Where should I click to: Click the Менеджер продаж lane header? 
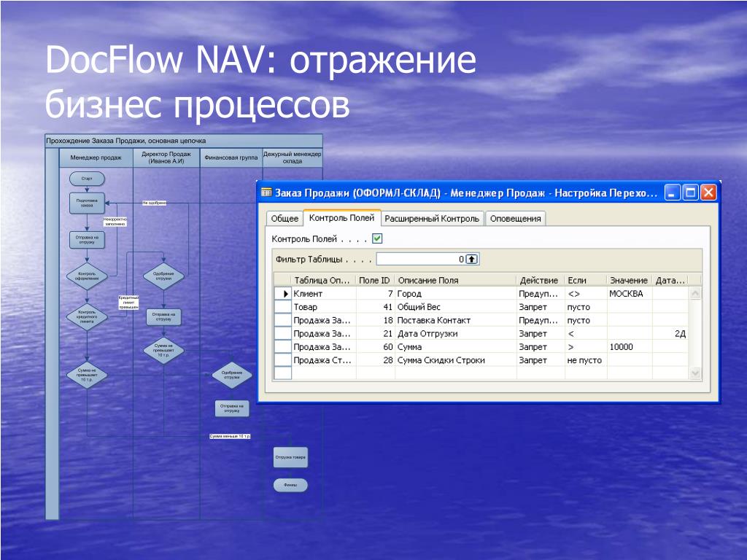coord(96,157)
